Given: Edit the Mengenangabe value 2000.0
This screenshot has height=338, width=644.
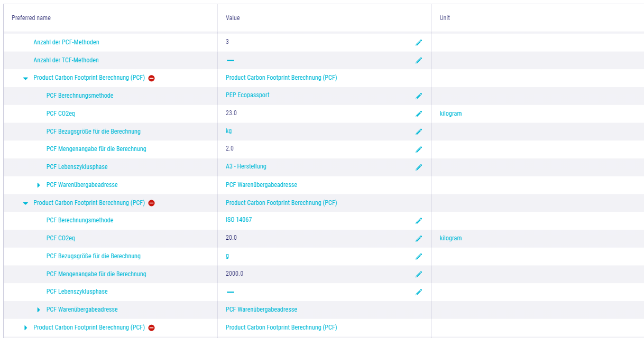Looking at the screenshot, I should [419, 275].
